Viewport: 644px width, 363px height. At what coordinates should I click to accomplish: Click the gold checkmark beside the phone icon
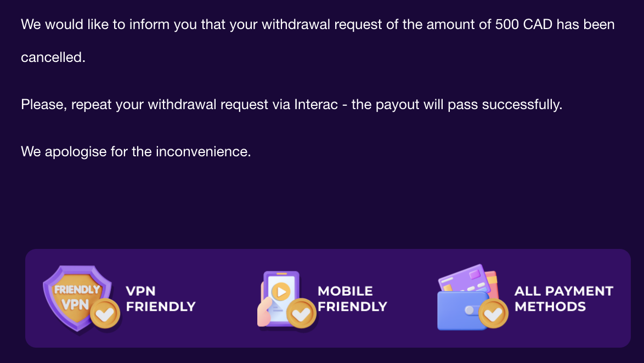click(x=302, y=314)
